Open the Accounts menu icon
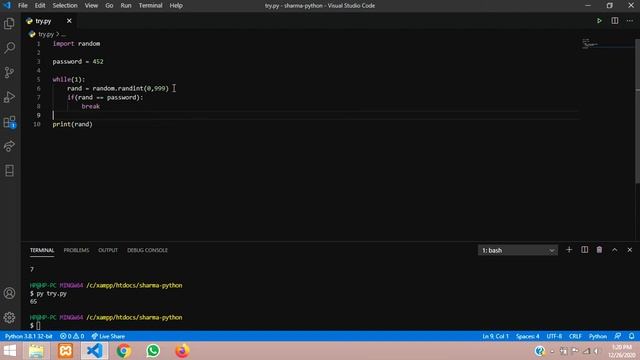This screenshot has width=640, height=360. coord(9,293)
